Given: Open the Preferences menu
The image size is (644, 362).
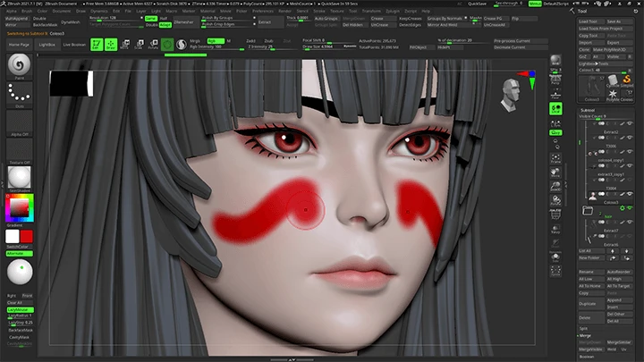Looking at the screenshot, I should [263, 11].
